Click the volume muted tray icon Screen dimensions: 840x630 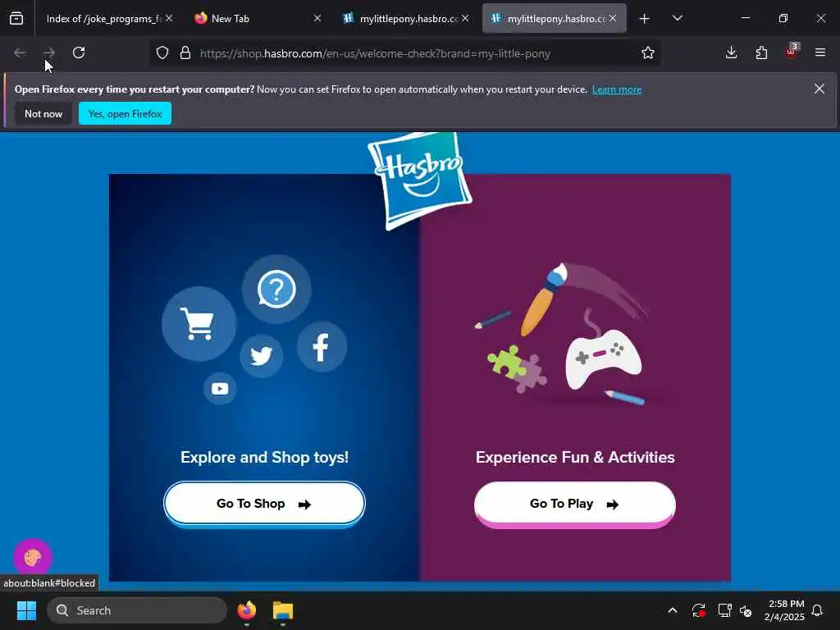[746, 610]
